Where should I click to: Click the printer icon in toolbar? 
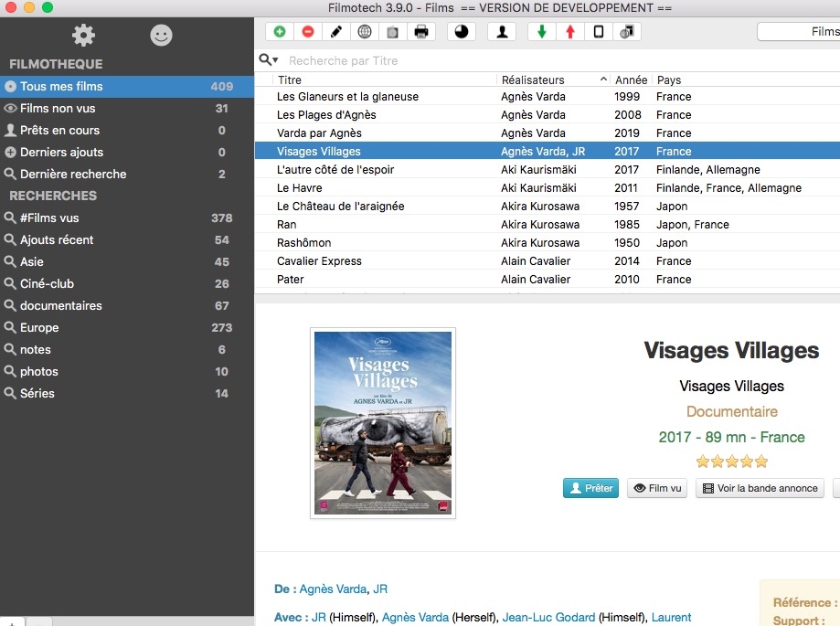[421, 32]
